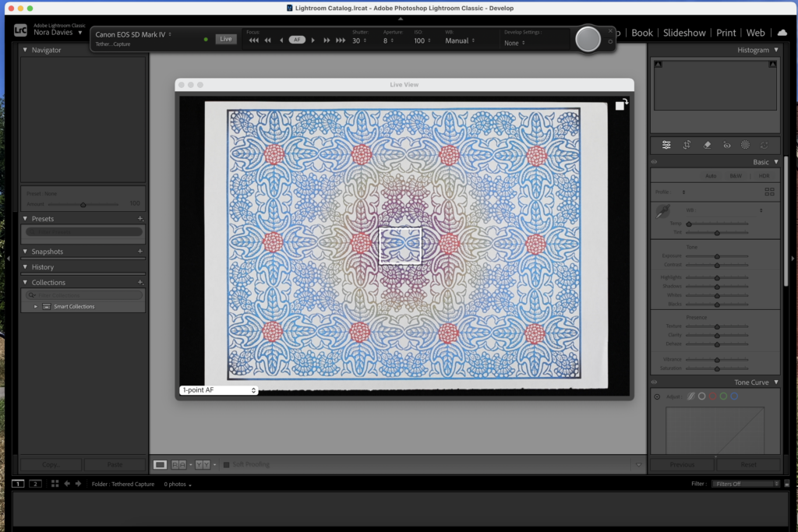Click the Exposure slider handle
The height and width of the screenshot is (532, 798).
coord(716,256)
